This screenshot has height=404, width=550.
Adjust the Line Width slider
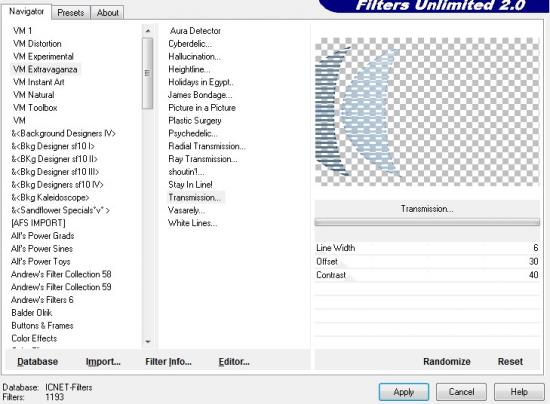pyautogui.click(x=427, y=248)
